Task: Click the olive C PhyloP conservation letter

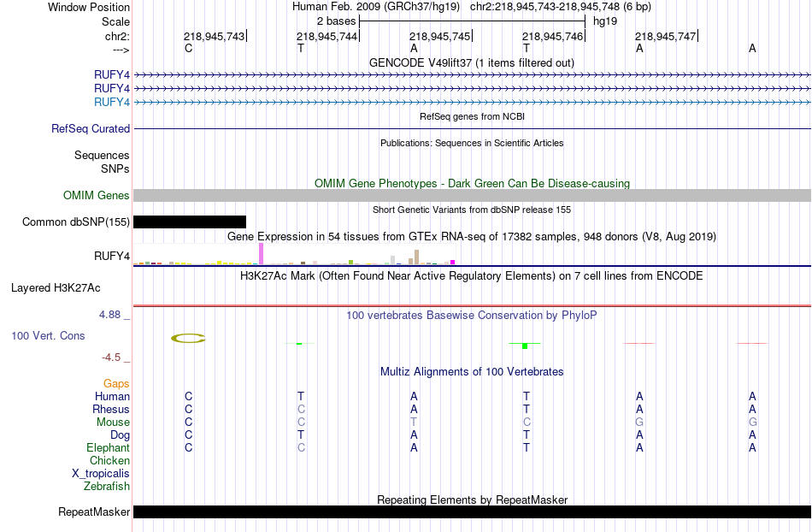Action: pos(189,338)
